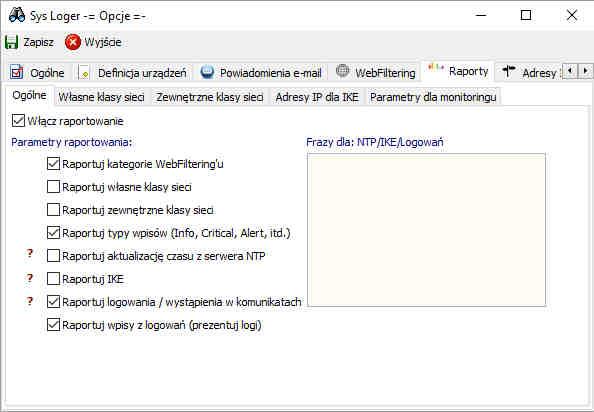The image size is (594, 412).
Task: Switch to the main Ogólne tab
Action: point(38,72)
